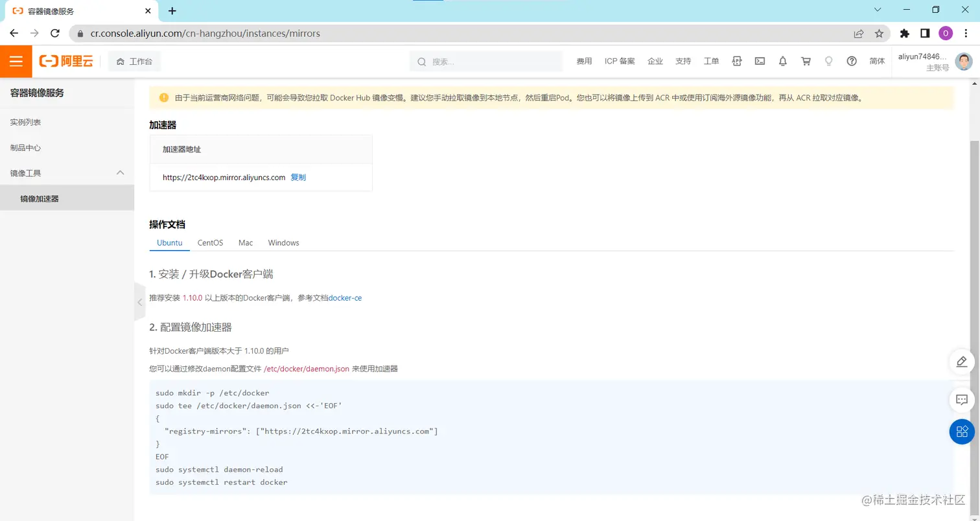Open the 工作台 workbench button
980x521 pixels.
tap(134, 62)
